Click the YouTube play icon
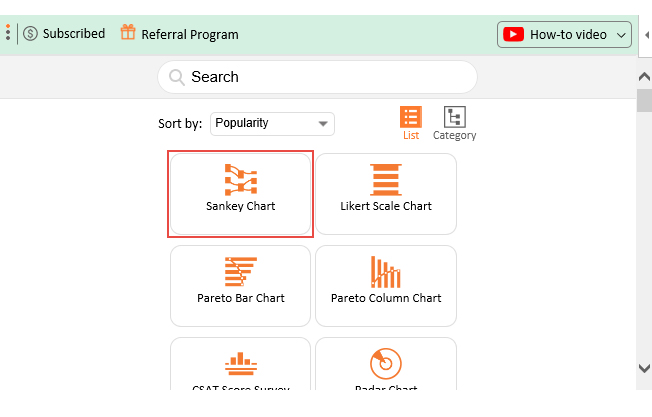The width and height of the screenshot is (652, 417). point(514,34)
